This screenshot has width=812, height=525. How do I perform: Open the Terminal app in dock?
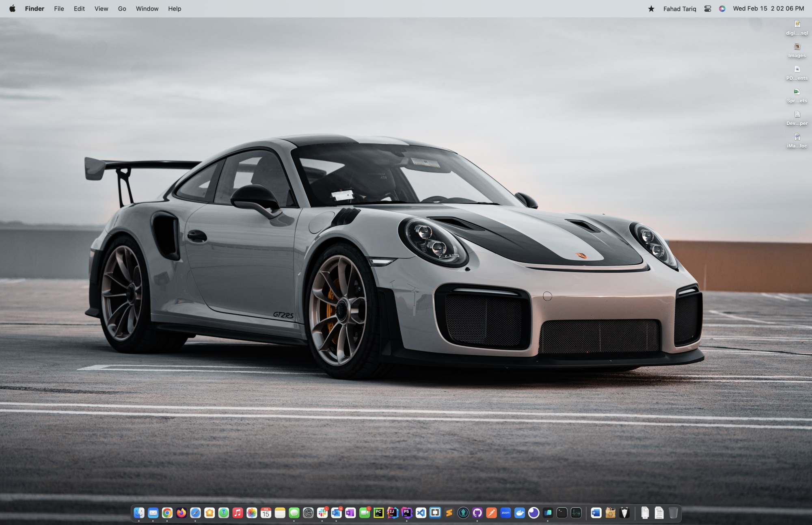click(562, 513)
